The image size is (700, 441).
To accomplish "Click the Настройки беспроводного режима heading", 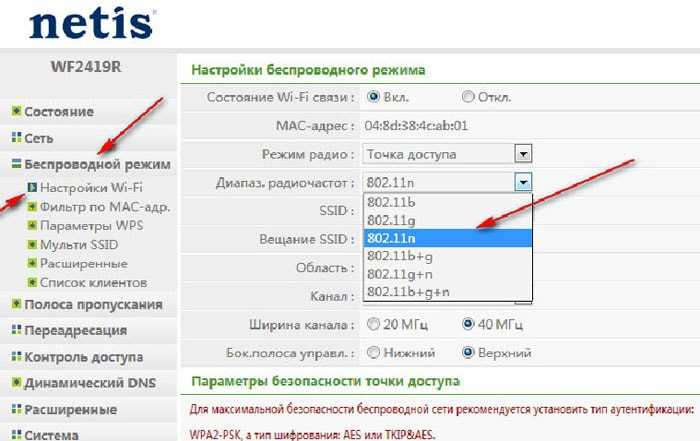I will 308,70.
